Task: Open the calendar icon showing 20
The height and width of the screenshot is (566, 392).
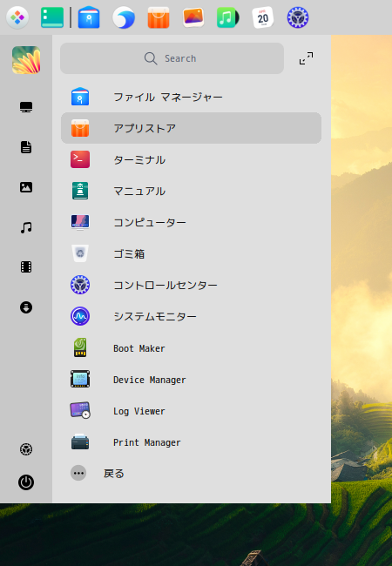Action: tap(263, 17)
